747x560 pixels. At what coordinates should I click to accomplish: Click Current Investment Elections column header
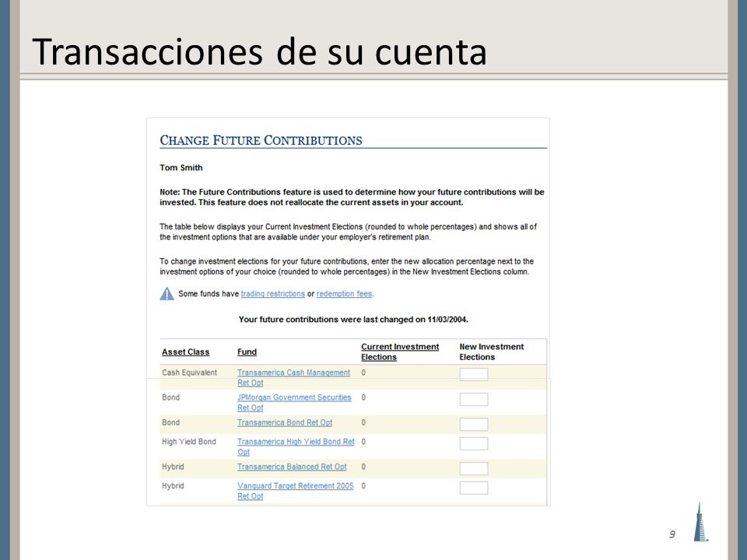point(400,352)
